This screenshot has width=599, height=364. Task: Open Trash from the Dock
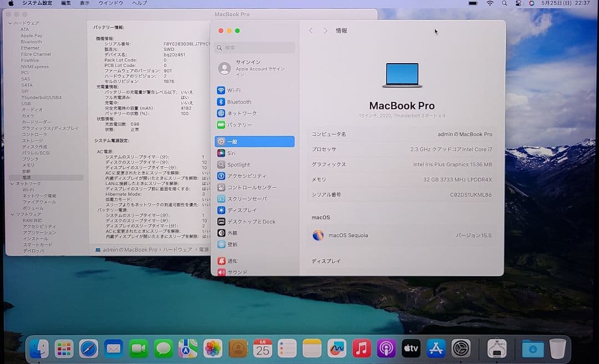click(557, 348)
